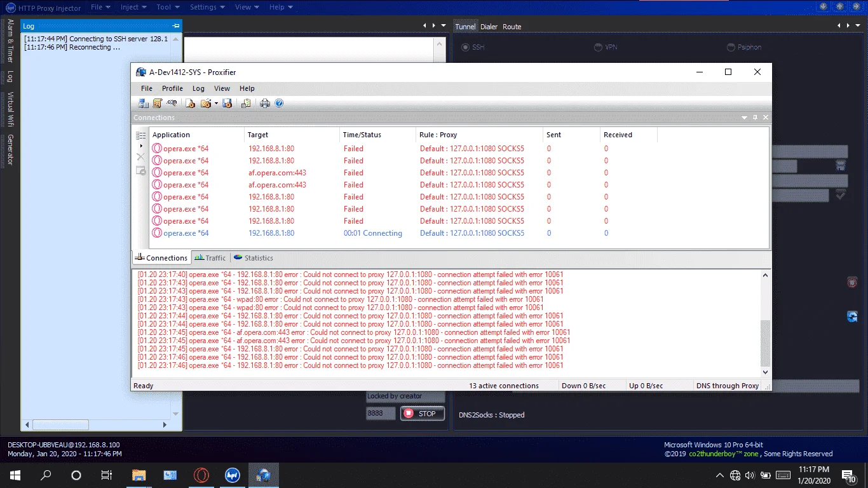Open Name Resolution (.com) icon in Proxifier toolbar

[172, 104]
